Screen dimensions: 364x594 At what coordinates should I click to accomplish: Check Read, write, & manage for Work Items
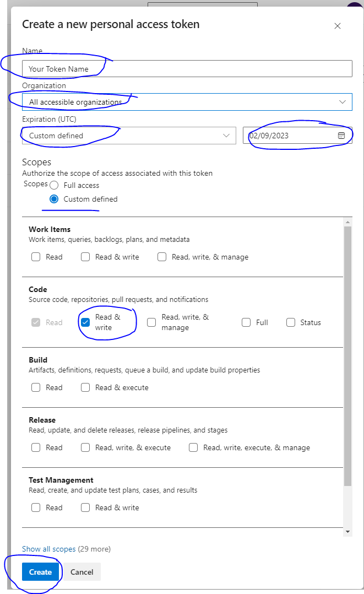coord(162,256)
